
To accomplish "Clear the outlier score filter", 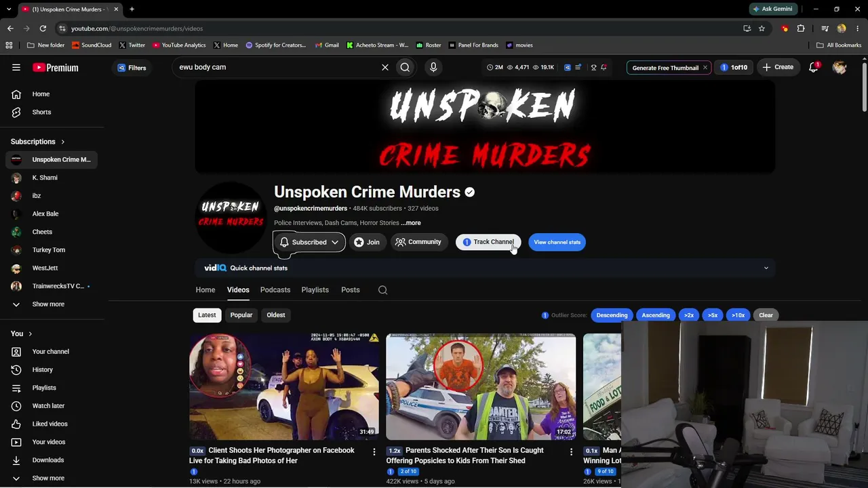I will pyautogui.click(x=766, y=315).
